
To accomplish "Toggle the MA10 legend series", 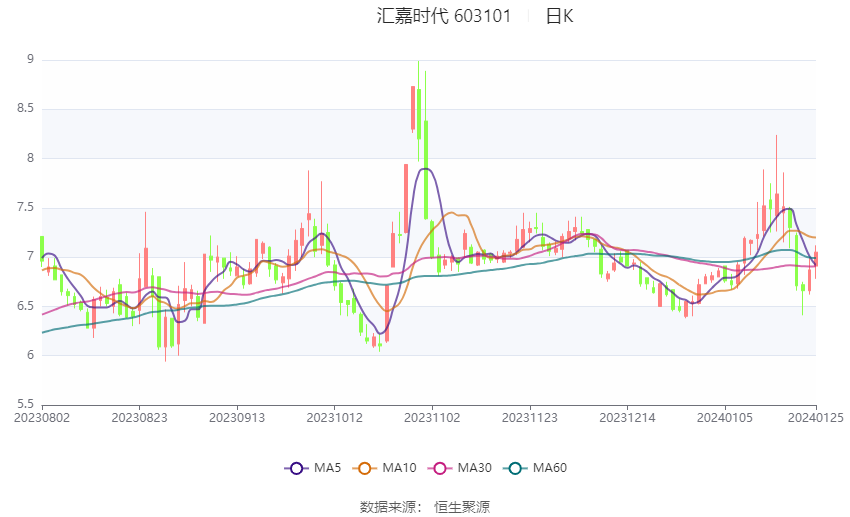I will click(x=384, y=468).
